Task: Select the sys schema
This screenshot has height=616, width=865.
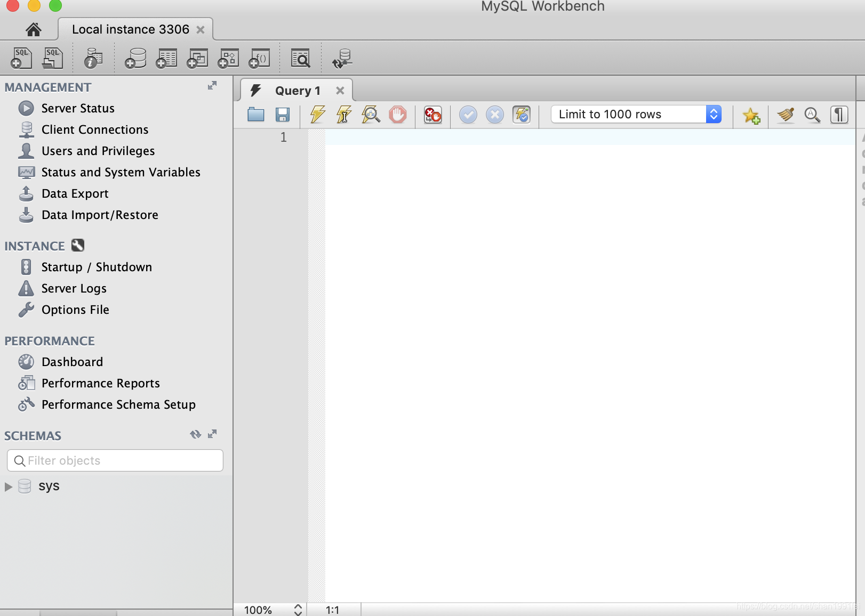Action: click(x=49, y=486)
